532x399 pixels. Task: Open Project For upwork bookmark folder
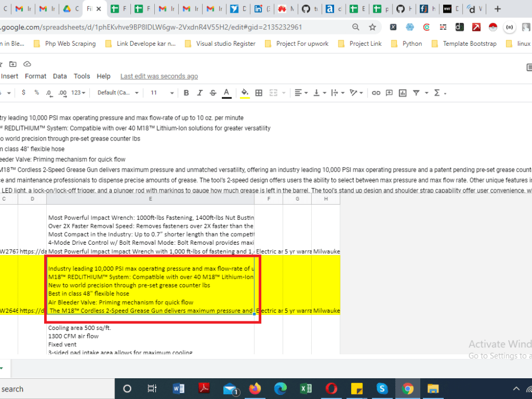tap(296, 44)
